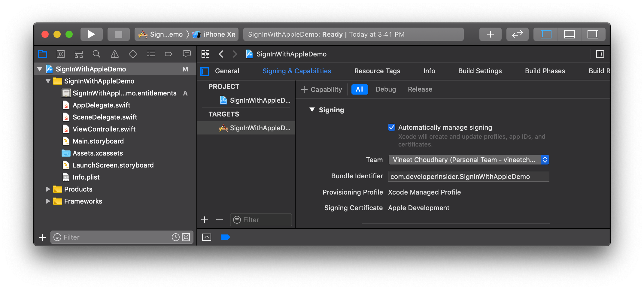This screenshot has width=644, height=290.
Task: Switch to the General tab
Action: click(227, 71)
